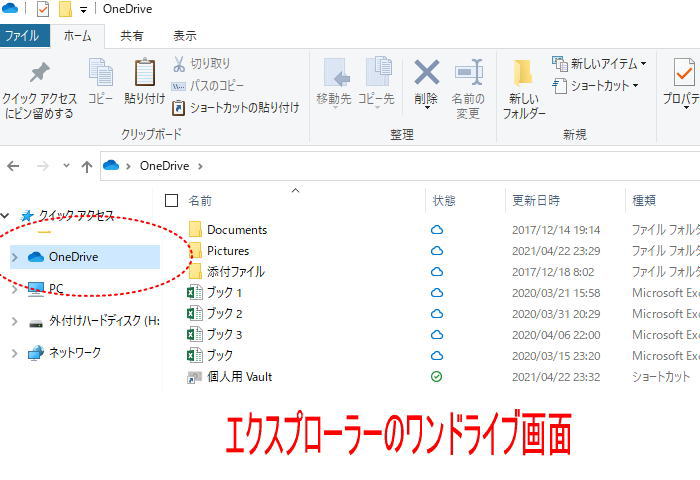The width and height of the screenshot is (700, 480).
Task: Click green synced icon for 個人用 Vault
Action: [437, 377]
